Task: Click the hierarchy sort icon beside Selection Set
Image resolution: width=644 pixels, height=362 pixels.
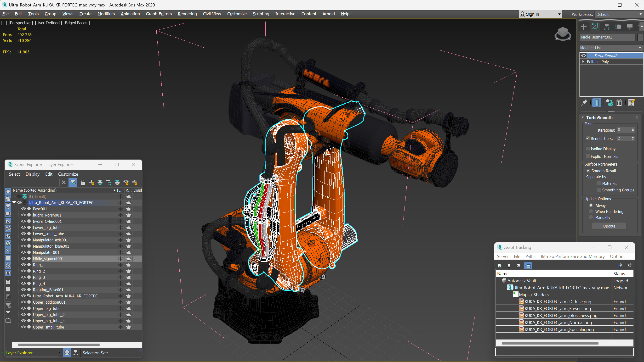Action: [x=76, y=352]
